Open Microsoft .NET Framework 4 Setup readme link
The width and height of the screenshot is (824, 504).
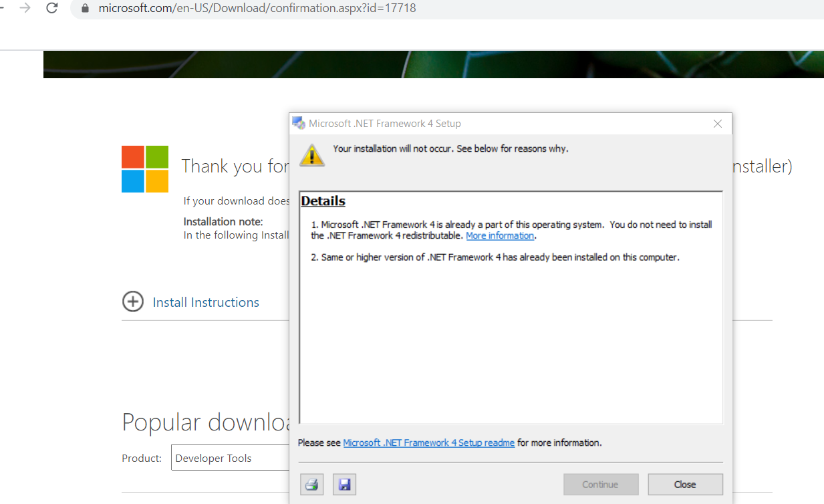tap(429, 443)
